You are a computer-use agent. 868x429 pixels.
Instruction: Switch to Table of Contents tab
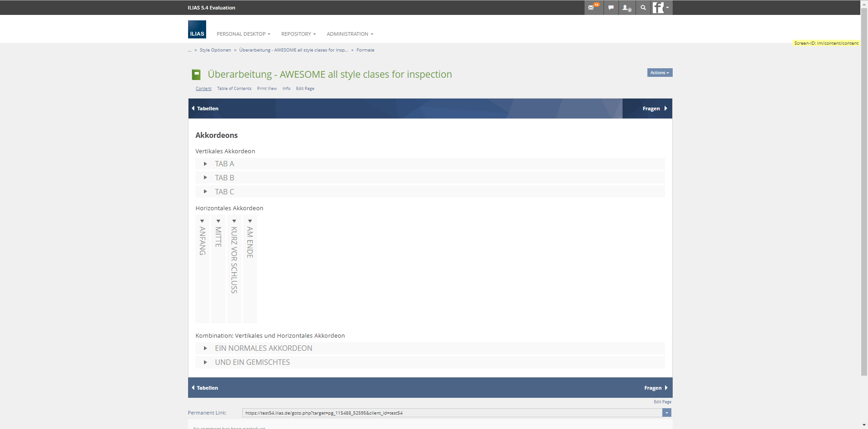pos(234,89)
